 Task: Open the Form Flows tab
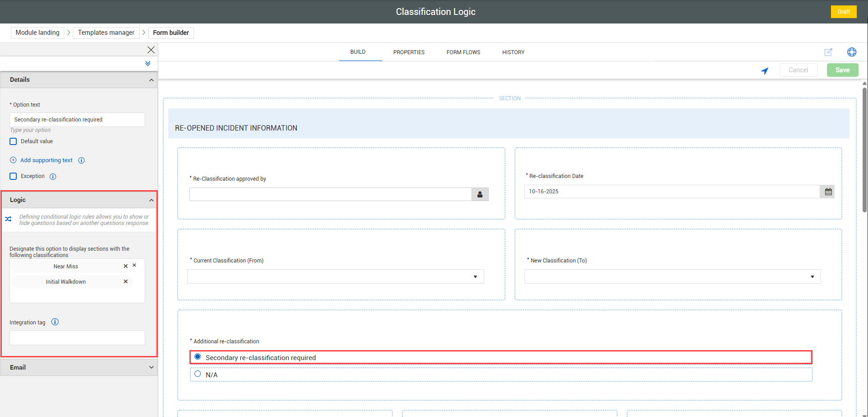[x=463, y=52]
